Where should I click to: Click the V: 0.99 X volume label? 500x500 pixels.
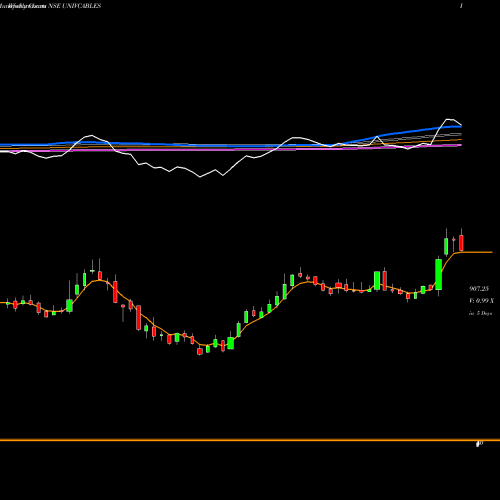[x=481, y=301]
